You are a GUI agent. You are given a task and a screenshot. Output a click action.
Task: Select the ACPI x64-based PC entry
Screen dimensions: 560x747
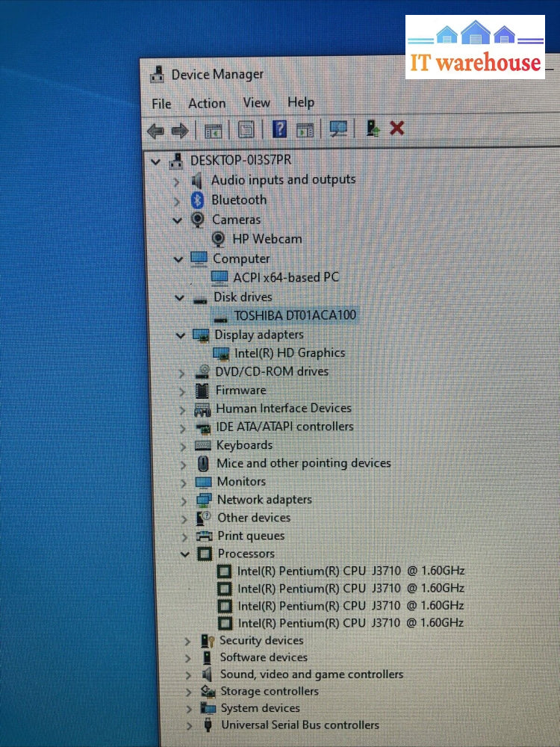(286, 277)
